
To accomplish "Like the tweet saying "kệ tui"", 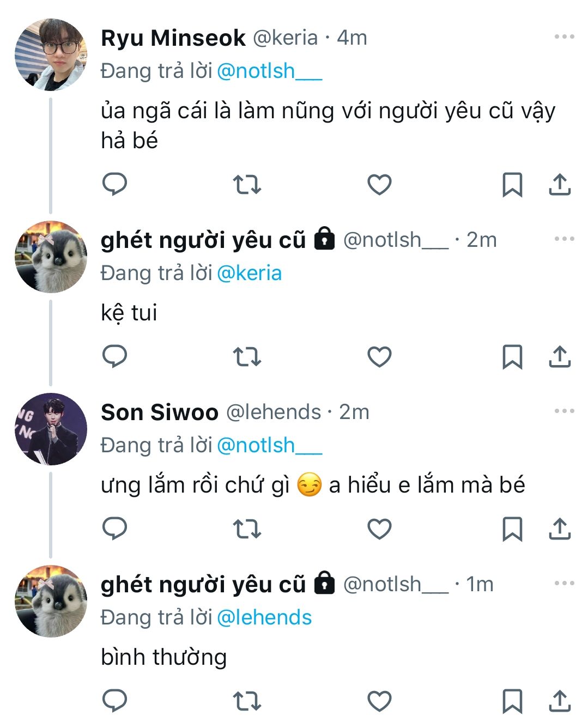I will 379,357.
